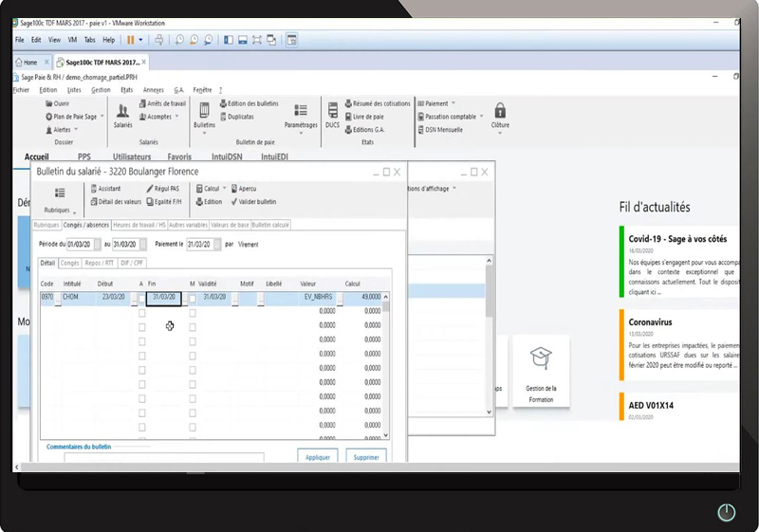Viewport: 759px width, 532px height.
Task: Toggle column M checkbox on CHOM row
Action: tap(193, 297)
